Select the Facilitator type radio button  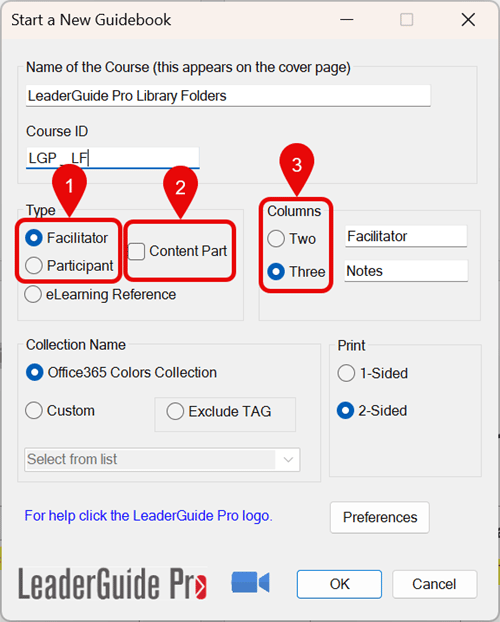tap(34, 238)
